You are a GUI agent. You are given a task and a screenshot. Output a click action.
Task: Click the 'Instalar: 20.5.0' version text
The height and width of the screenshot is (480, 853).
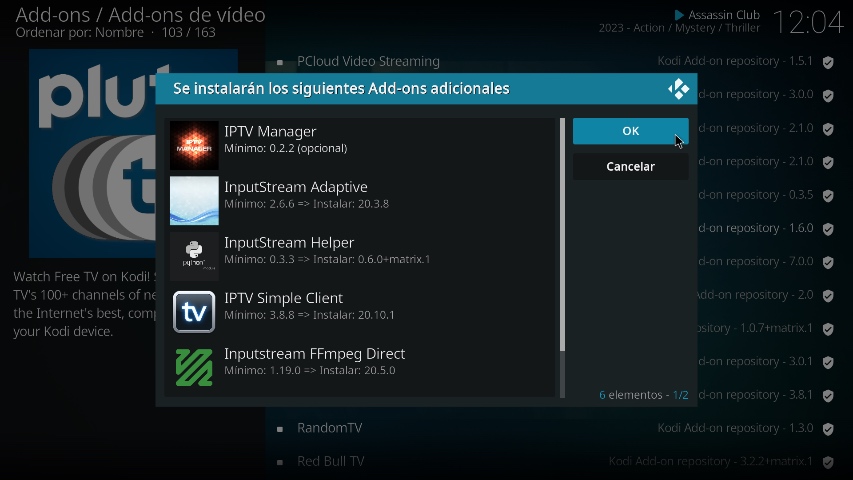click(357, 371)
